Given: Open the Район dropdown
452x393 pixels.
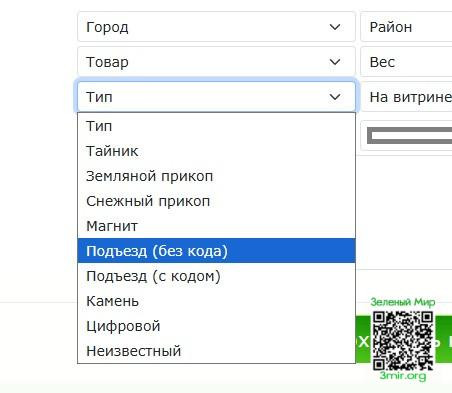Looking at the screenshot, I should (406, 27).
